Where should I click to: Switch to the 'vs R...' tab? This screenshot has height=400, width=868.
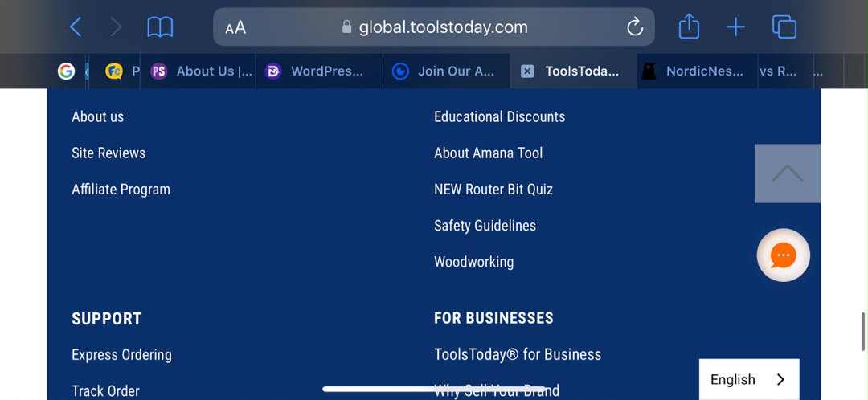tap(785, 71)
